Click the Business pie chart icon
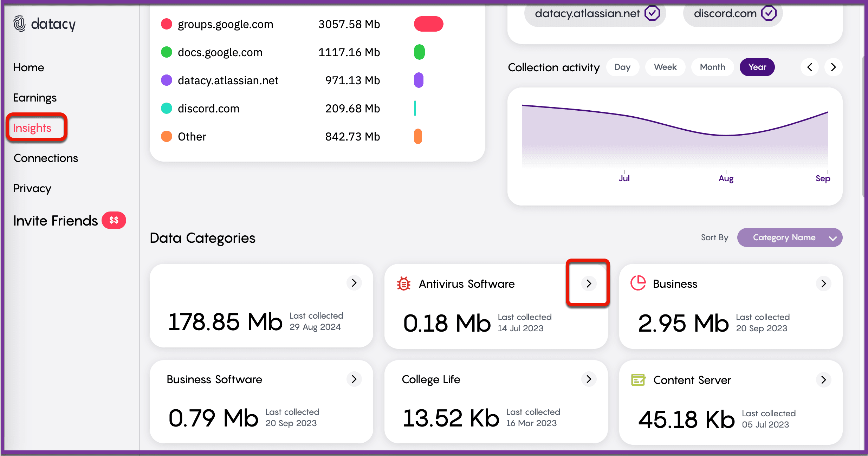The width and height of the screenshot is (868, 456). point(638,283)
